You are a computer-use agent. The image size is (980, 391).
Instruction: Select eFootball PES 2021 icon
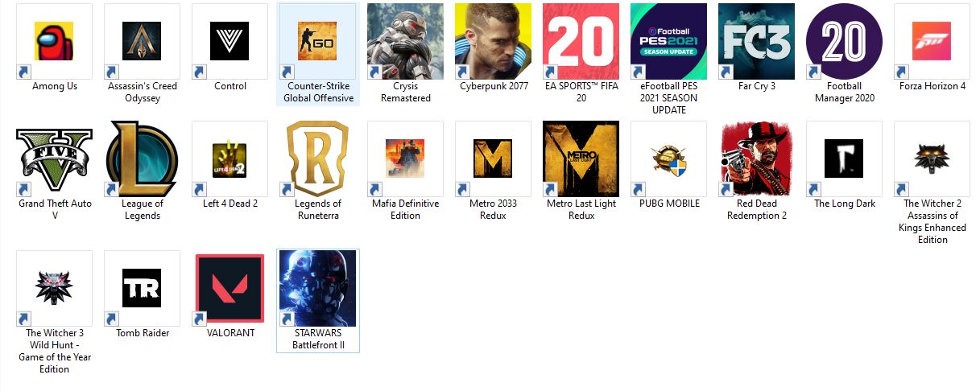(x=668, y=41)
